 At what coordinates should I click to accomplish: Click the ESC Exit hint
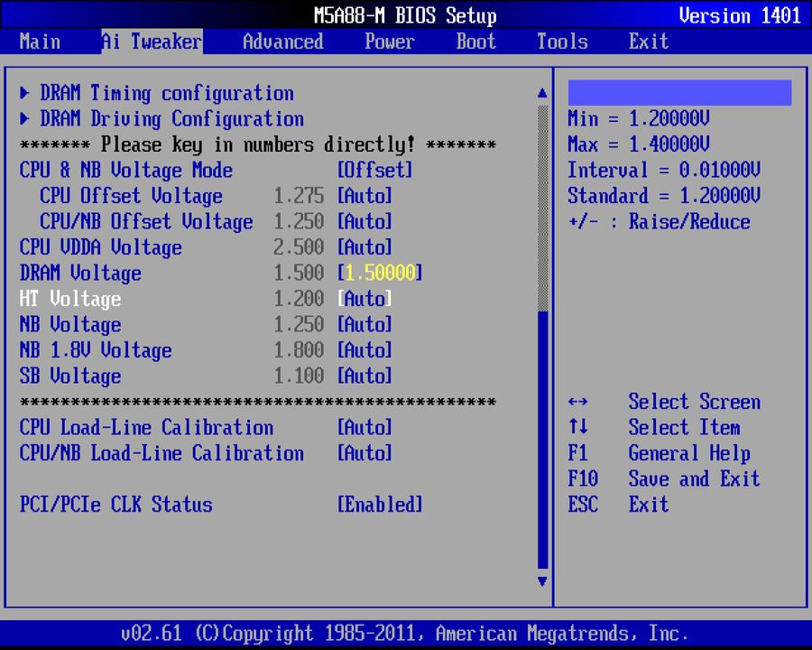618,505
